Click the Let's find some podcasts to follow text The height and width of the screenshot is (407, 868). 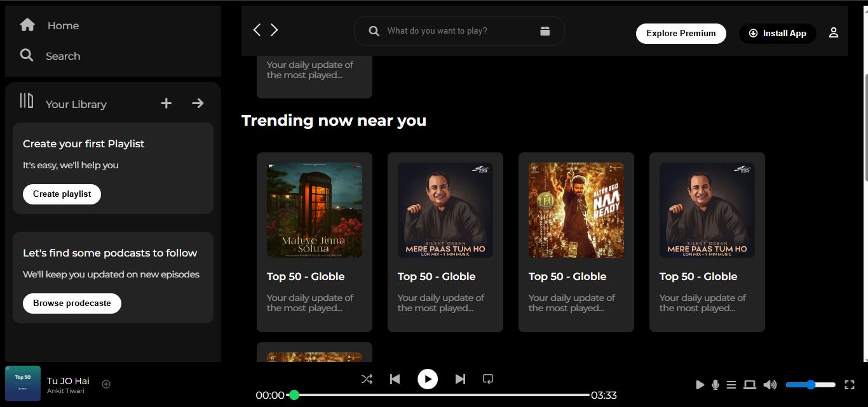(x=110, y=253)
